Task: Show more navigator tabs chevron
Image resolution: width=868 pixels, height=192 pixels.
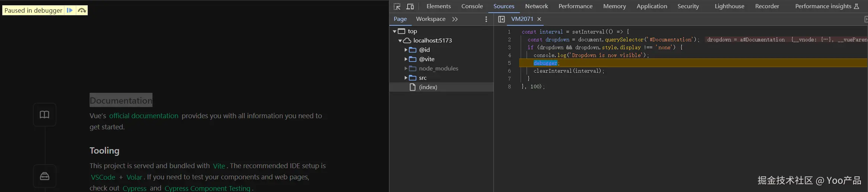Action: [x=455, y=19]
